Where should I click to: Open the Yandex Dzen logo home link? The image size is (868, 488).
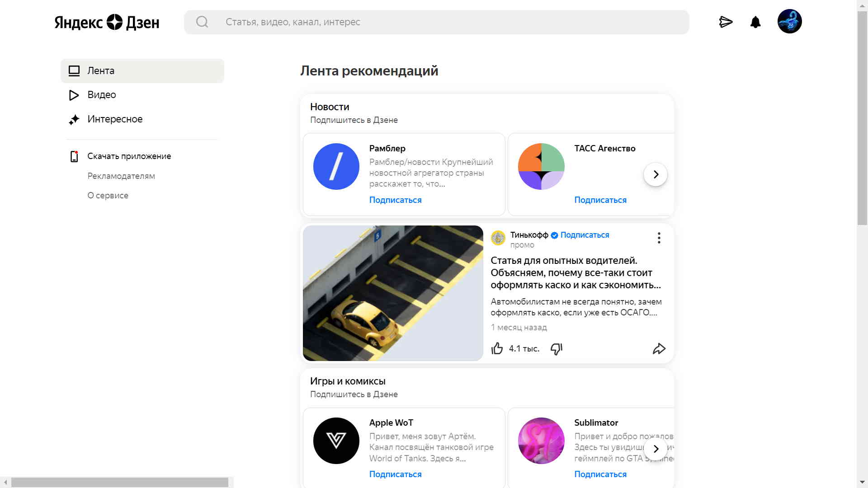(x=107, y=22)
